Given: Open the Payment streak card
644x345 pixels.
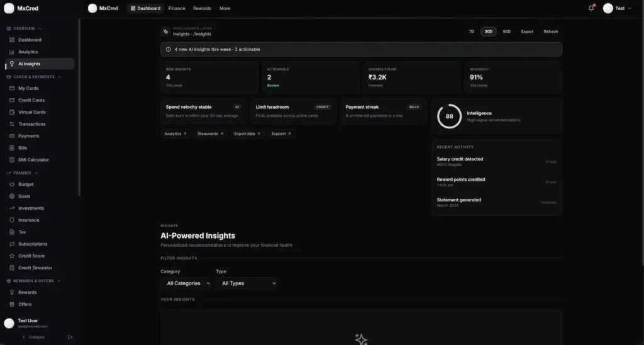Looking at the screenshot, I should click(x=383, y=111).
